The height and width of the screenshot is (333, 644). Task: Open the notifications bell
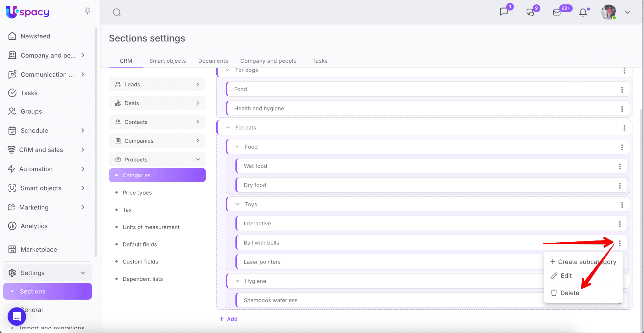coord(583,12)
